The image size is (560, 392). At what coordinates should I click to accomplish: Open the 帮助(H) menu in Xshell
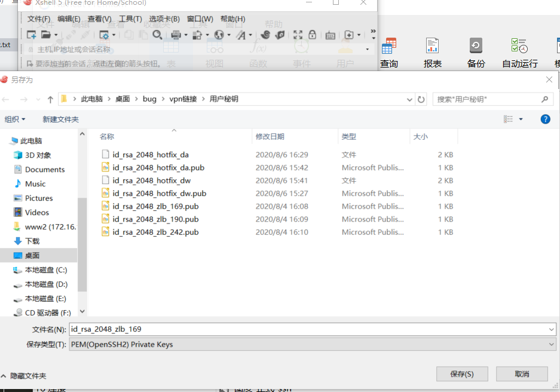pyautogui.click(x=232, y=19)
